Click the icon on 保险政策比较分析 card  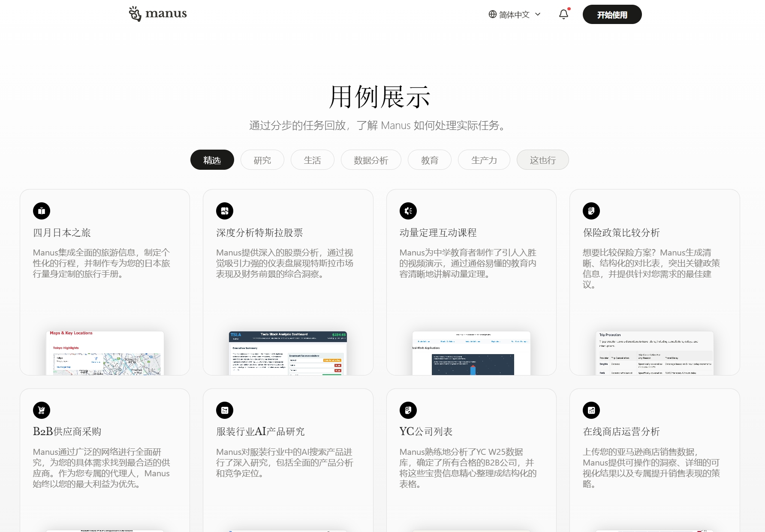(591, 211)
